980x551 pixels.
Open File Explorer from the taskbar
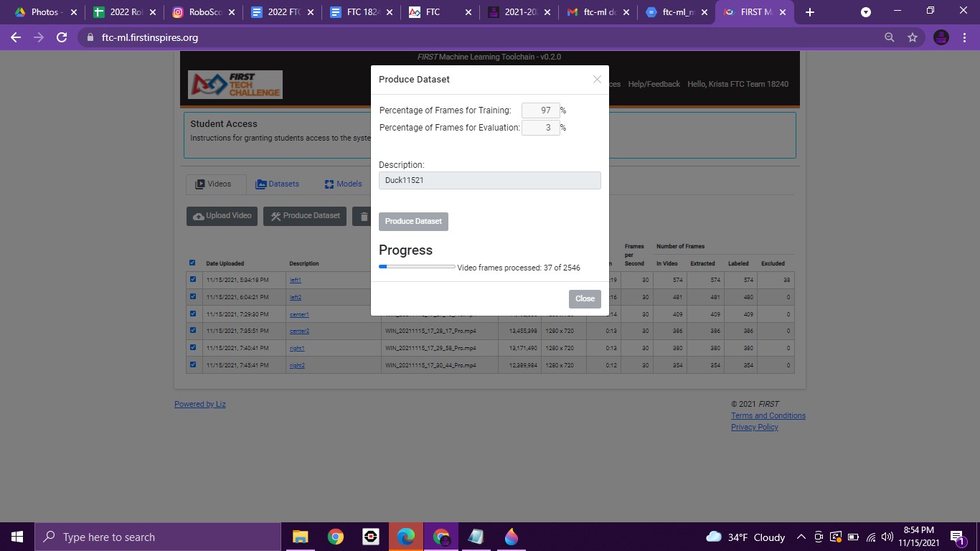click(300, 537)
